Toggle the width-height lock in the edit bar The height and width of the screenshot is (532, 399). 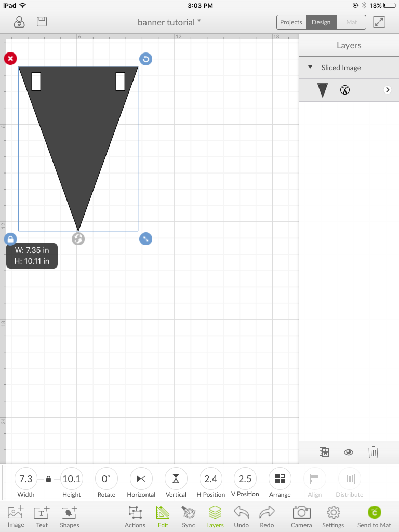pos(48,479)
